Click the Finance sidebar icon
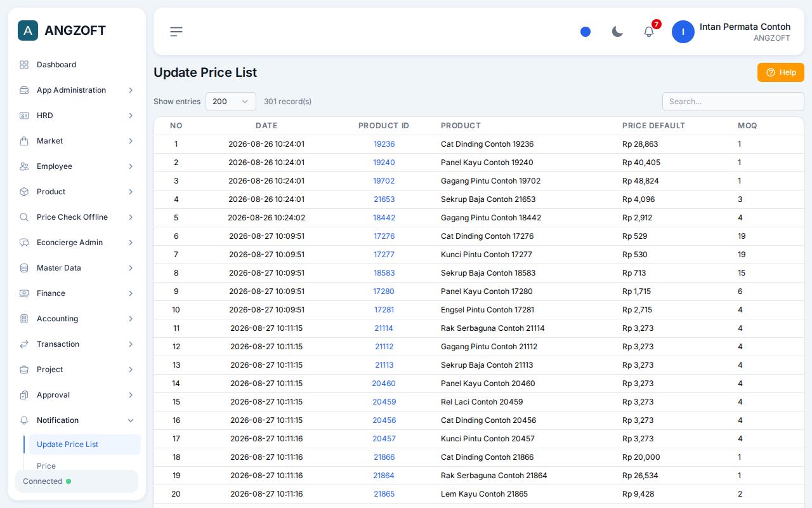Viewport: 812px width, 508px height. click(x=24, y=293)
